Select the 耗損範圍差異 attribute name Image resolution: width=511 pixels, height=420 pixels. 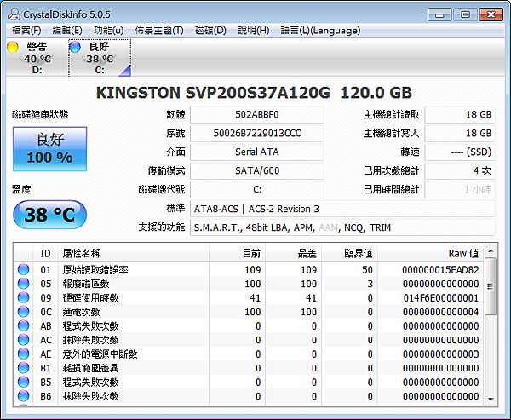(90, 368)
